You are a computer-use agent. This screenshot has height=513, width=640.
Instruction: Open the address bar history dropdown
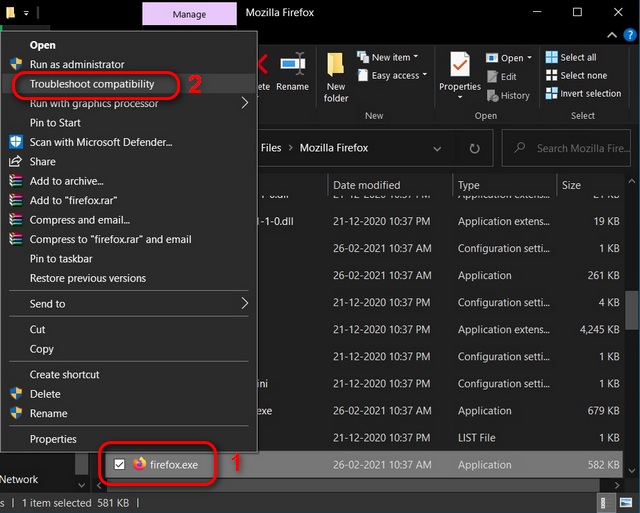click(437, 149)
